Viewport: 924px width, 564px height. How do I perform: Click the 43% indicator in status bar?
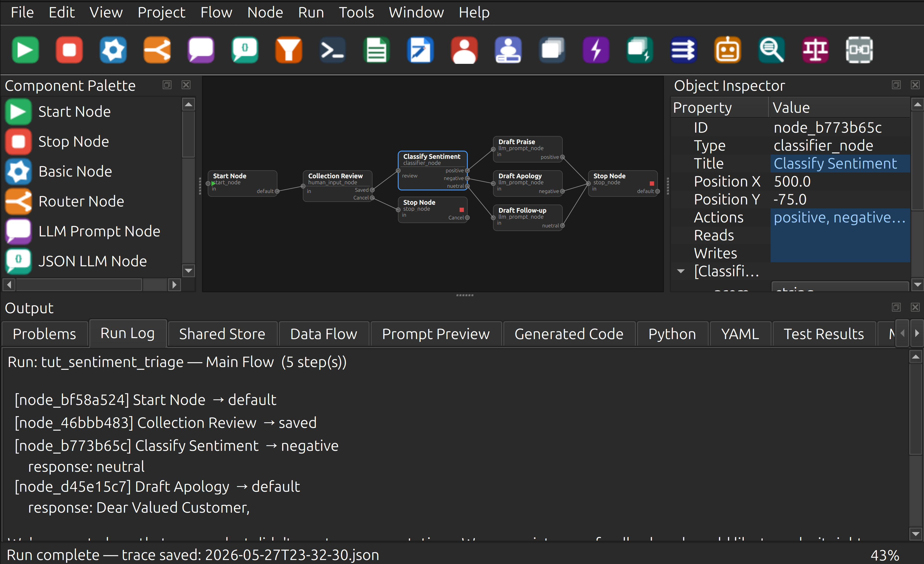pyautogui.click(x=885, y=555)
